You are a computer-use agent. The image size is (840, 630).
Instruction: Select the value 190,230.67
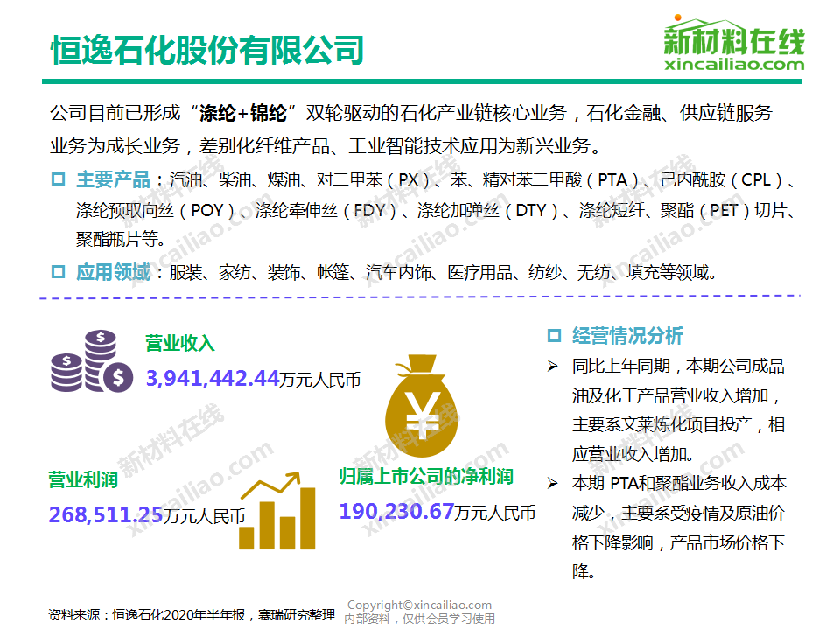(x=397, y=512)
